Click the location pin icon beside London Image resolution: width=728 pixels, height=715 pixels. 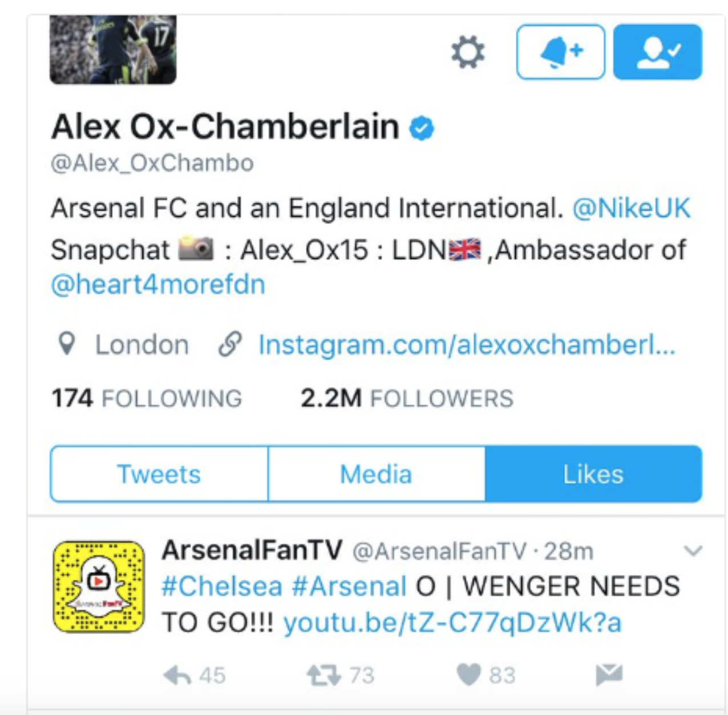(x=67, y=344)
